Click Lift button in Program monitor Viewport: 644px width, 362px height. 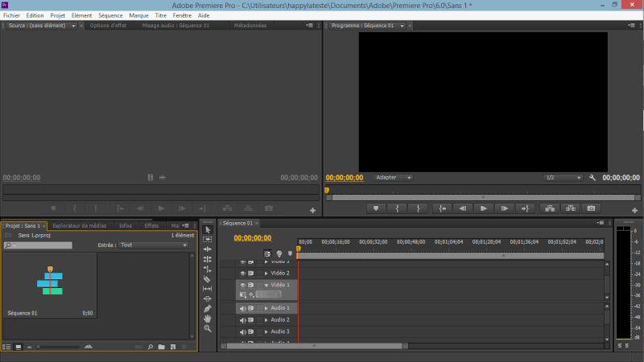550,208
